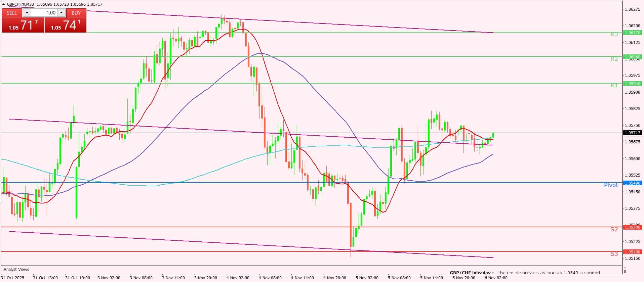Viewport: 644px width, 282px height.
Task: Click the 1.05290 red price tag
Action: click(x=632, y=227)
